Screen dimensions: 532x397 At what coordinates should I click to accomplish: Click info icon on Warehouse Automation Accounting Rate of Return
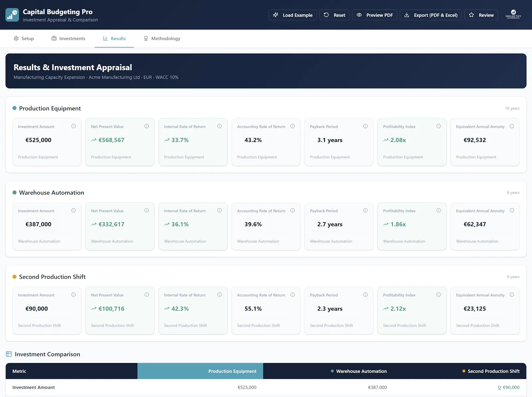click(293, 210)
